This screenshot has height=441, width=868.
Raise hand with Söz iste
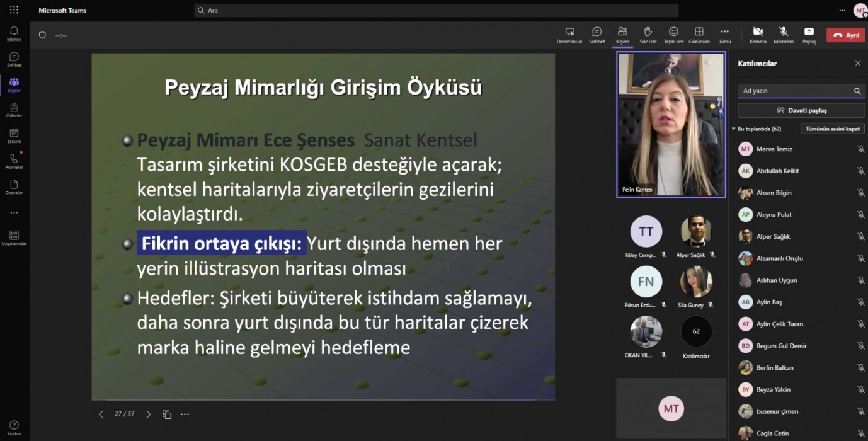click(x=648, y=35)
